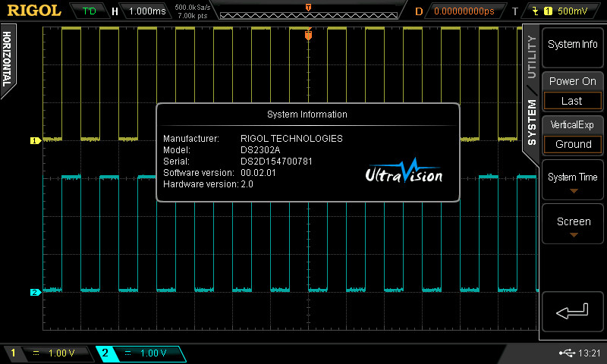The height and width of the screenshot is (364, 607).
Task: Select the hardware version 2.0
Action: point(247,184)
